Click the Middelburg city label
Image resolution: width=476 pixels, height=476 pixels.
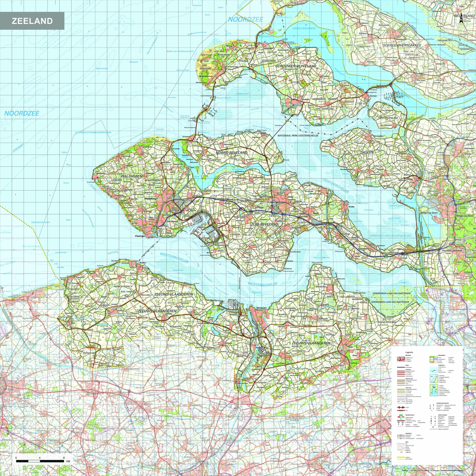coord(150,198)
